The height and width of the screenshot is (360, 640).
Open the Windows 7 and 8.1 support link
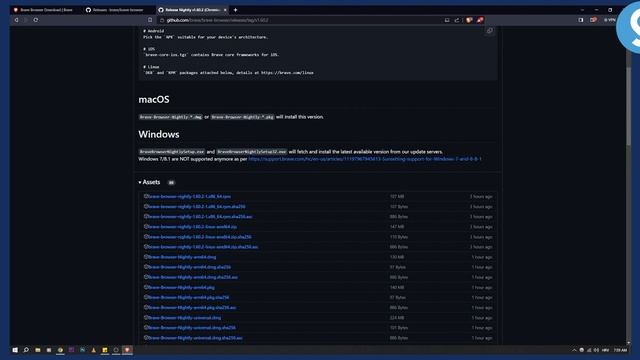[365, 159]
